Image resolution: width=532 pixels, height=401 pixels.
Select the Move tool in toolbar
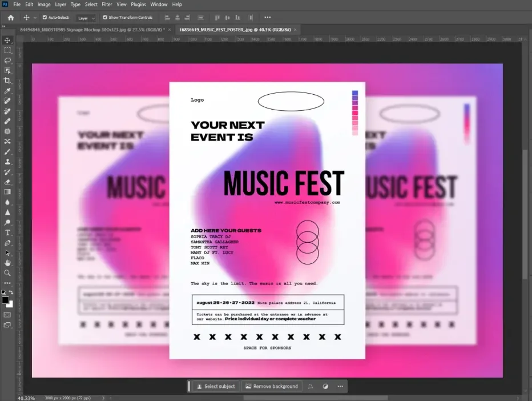(x=7, y=41)
